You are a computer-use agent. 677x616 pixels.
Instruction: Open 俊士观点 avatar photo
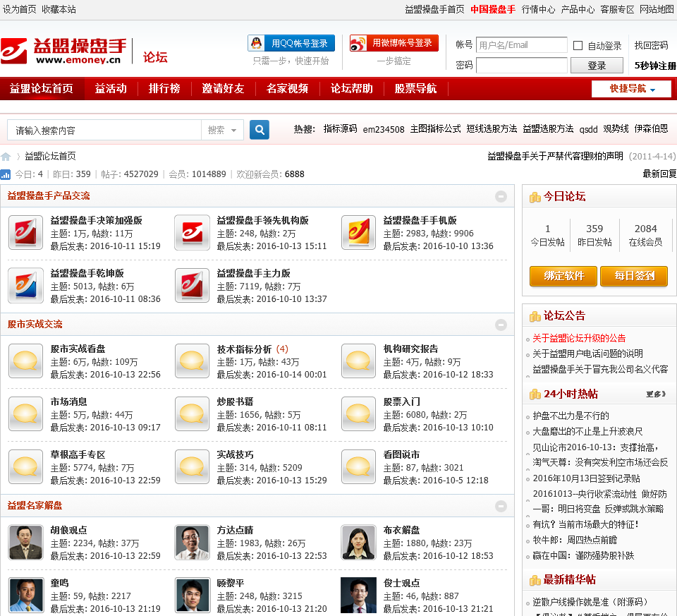358,596
